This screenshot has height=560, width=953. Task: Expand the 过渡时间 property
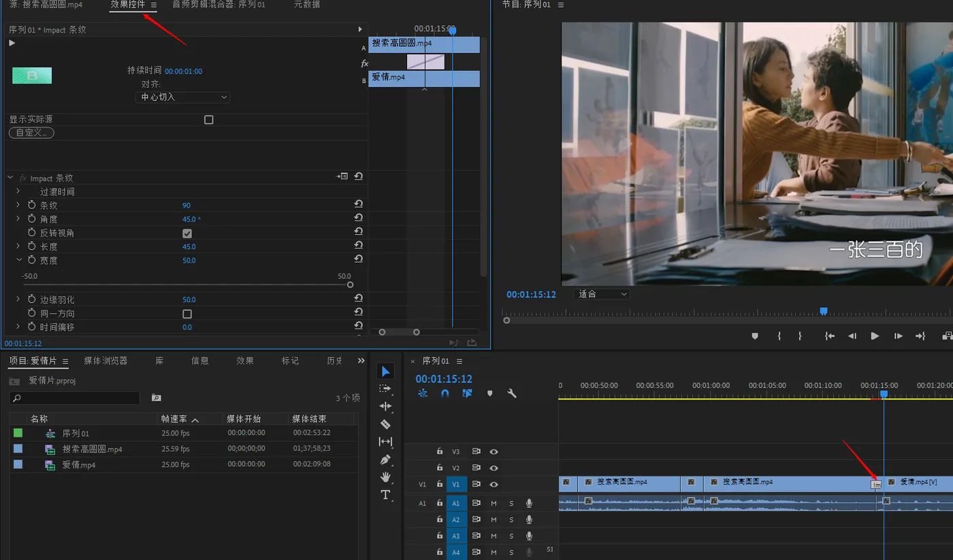[18, 191]
